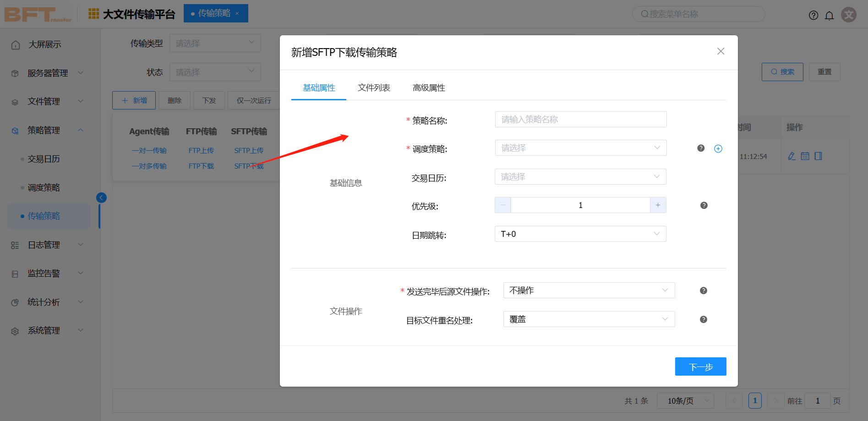Open 调度策略 in the sidebar
This screenshot has width=868, height=421.
click(x=44, y=187)
